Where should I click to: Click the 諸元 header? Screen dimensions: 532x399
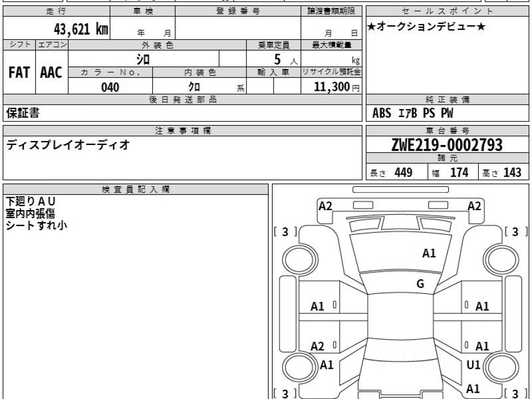point(447,158)
